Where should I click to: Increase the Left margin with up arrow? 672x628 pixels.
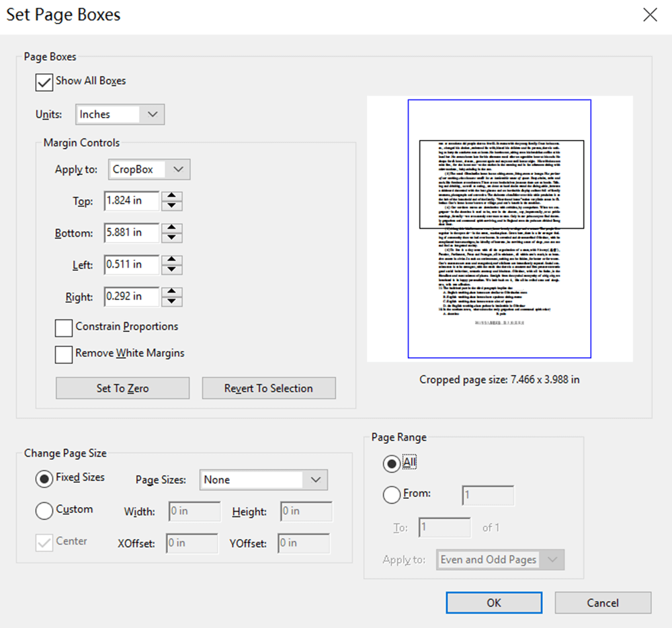(x=173, y=260)
